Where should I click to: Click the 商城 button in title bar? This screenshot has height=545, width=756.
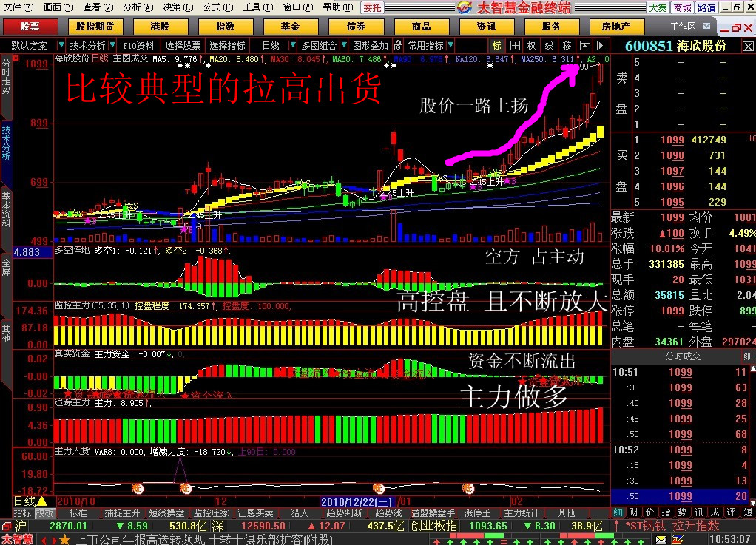click(x=682, y=7)
